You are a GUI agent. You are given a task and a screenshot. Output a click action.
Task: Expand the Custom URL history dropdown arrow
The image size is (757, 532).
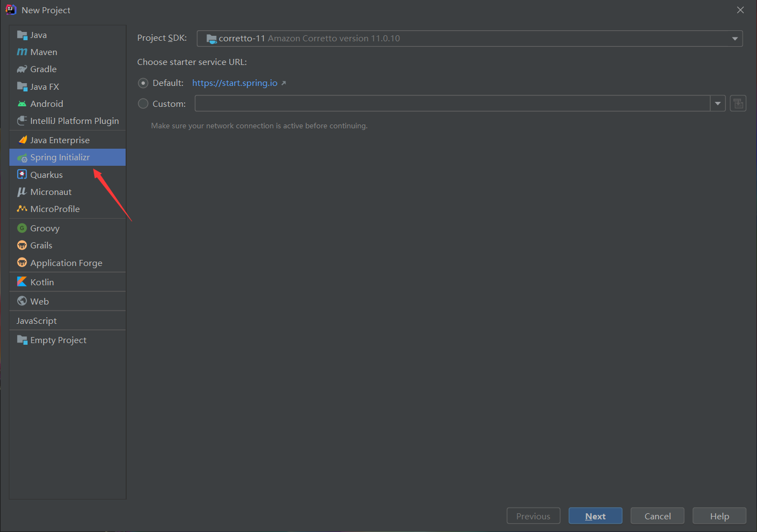tap(718, 104)
